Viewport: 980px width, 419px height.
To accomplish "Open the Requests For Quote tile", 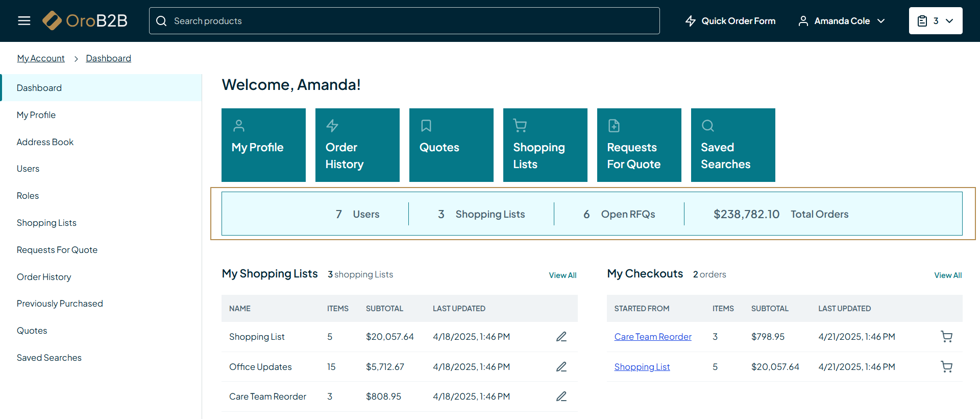I will coord(639,145).
